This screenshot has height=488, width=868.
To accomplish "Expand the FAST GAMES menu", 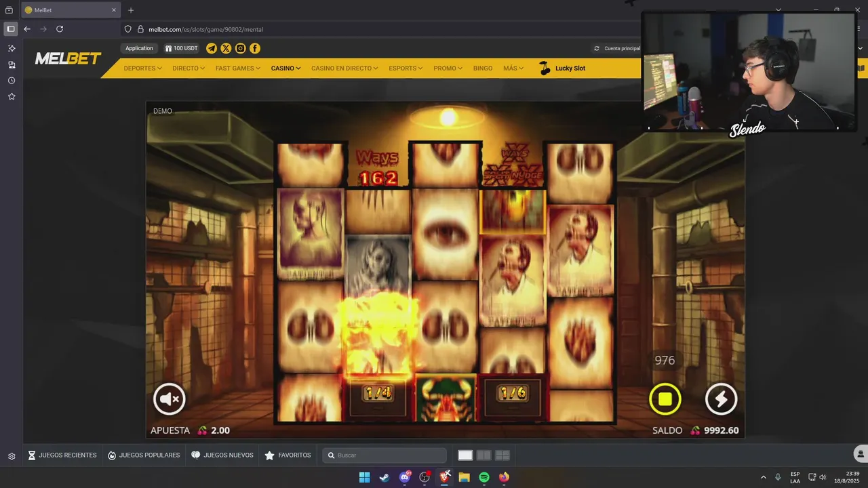I will 238,68.
